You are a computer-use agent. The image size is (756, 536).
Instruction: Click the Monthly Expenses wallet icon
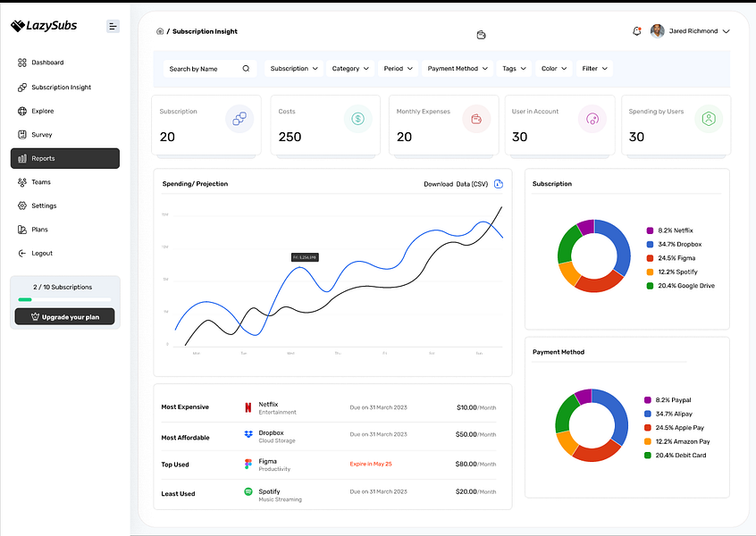(x=476, y=119)
